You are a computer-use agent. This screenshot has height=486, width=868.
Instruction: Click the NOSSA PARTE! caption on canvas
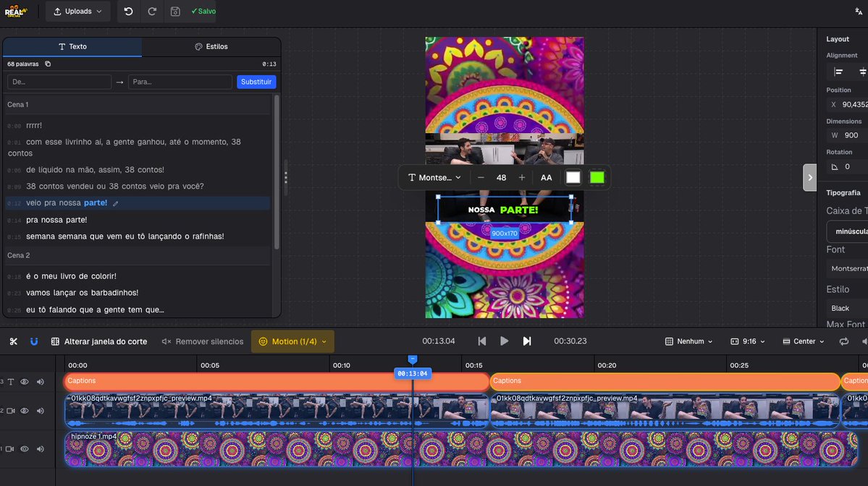coord(503,210)
